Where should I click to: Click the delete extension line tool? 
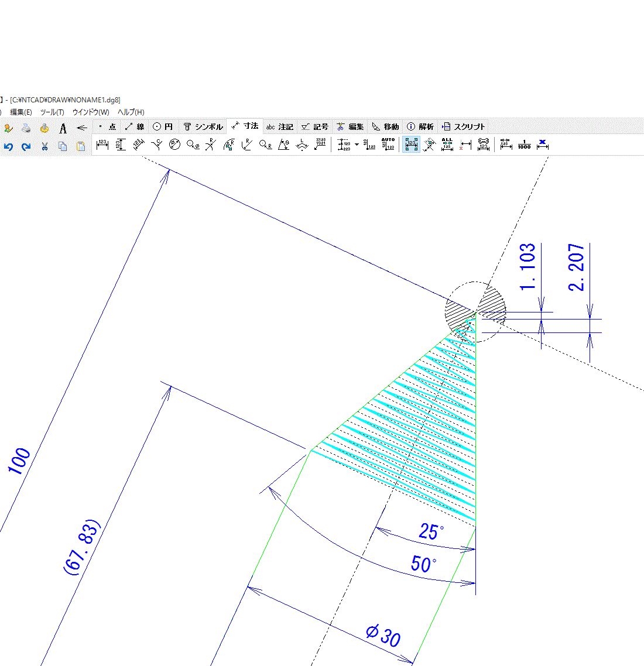[465, 145]
